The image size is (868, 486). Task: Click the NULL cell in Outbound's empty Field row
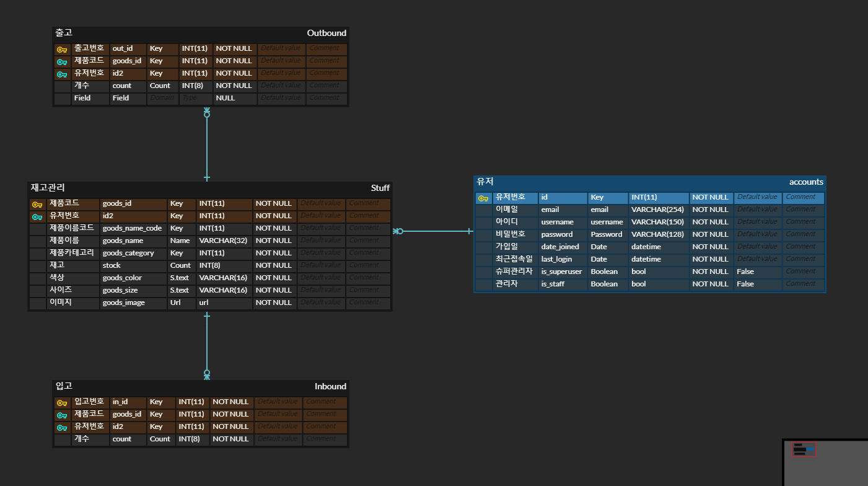point(235,98)
